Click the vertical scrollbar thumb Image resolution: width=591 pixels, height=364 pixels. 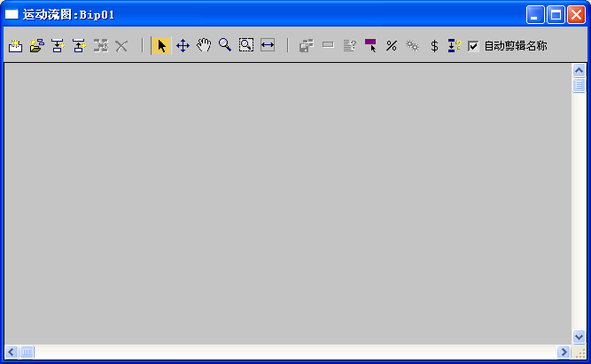pyautogui.click(x=579, y=85)
